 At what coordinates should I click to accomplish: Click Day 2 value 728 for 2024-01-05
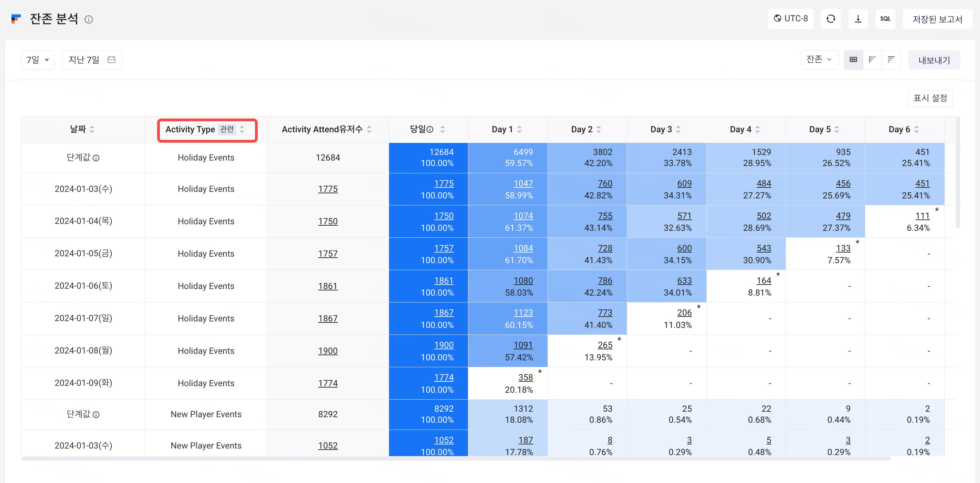(x=605, y=248)
